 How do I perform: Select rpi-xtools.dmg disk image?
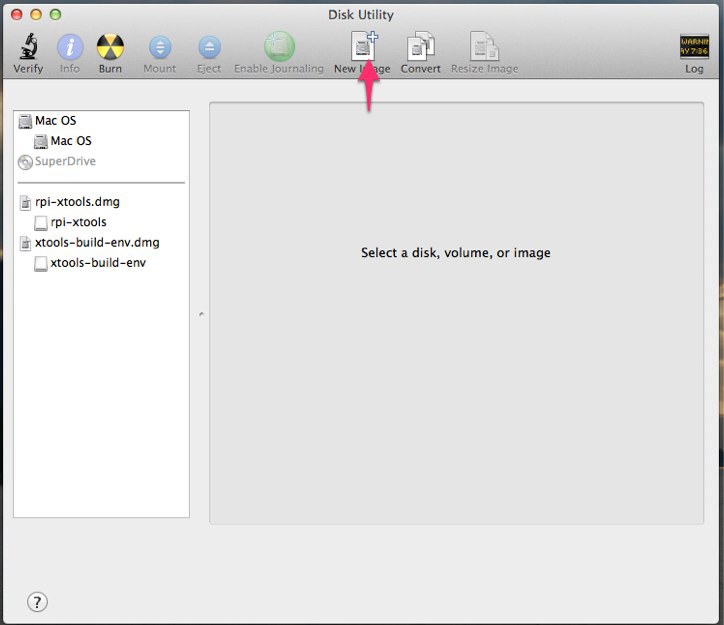[x=101, y=202]
